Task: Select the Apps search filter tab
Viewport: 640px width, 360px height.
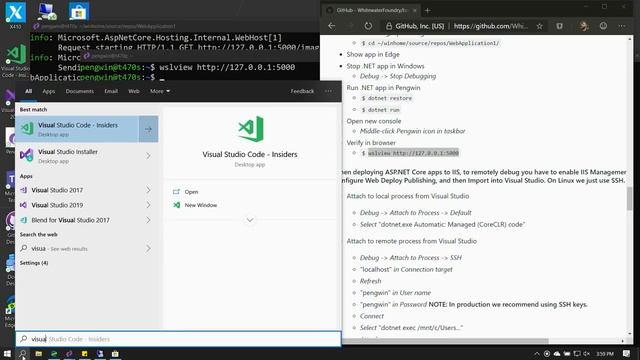Action: pyautogui.click(x=49, y=91)
